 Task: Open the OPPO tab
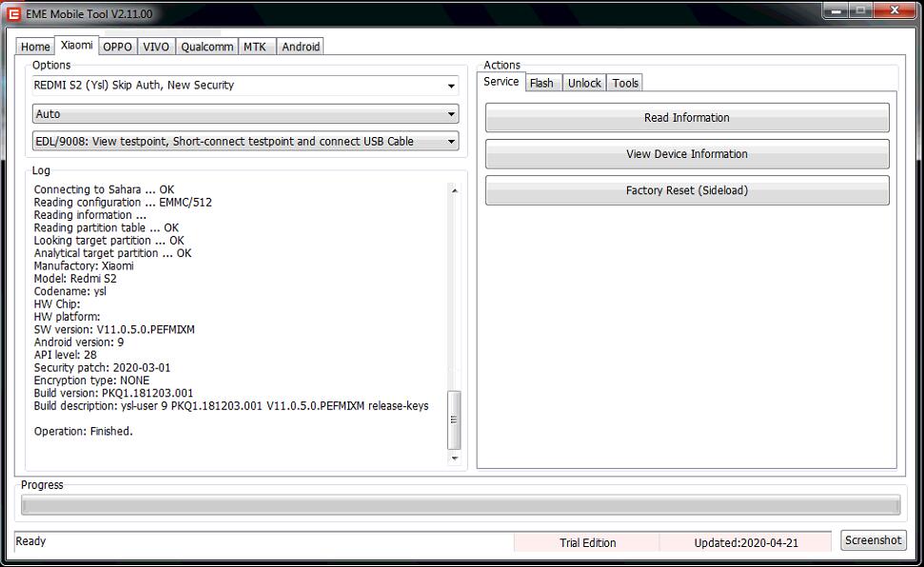(117, 47)
